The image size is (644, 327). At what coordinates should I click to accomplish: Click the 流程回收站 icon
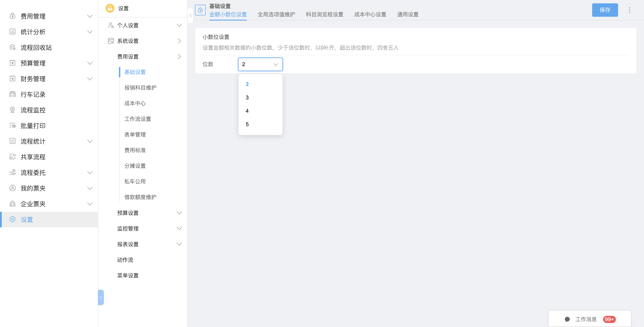pos(13,47)
